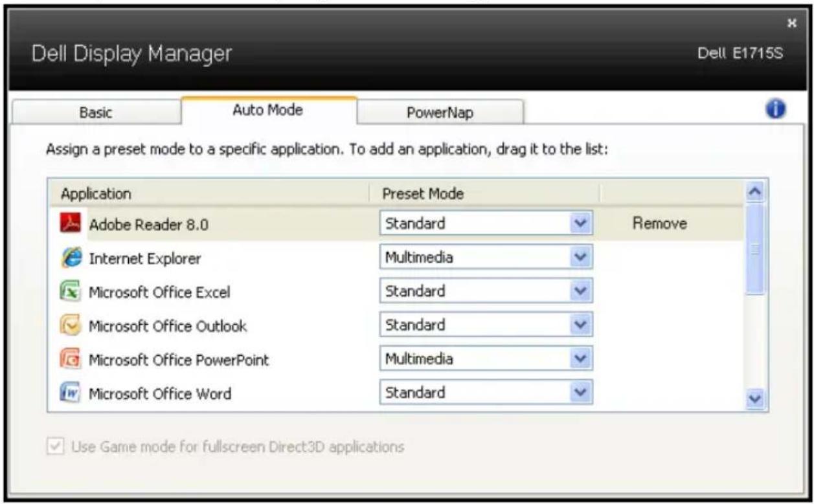Select the Microsoft Office PowerPoint row text
Image resolution: width=814 pixels, height=504 pixels.
(x=179, y=360)
